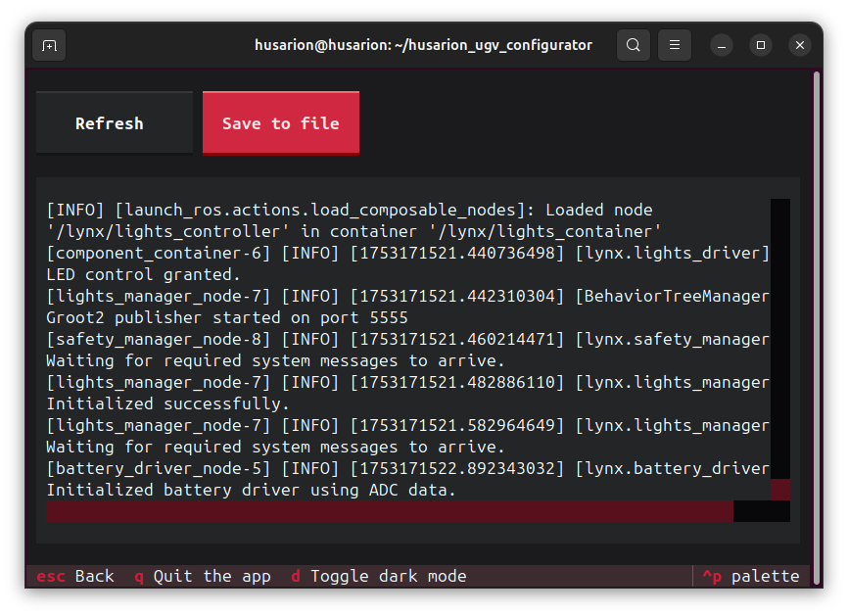Click the window title husarion_ugv_configurator
Viewport: 848px width, 616px height.
coord(423,45)
